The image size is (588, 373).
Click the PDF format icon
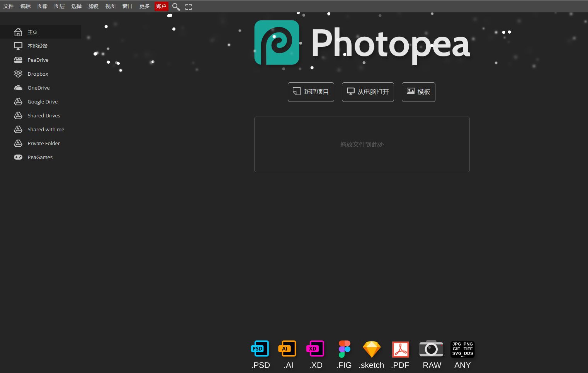coord(401,349)
